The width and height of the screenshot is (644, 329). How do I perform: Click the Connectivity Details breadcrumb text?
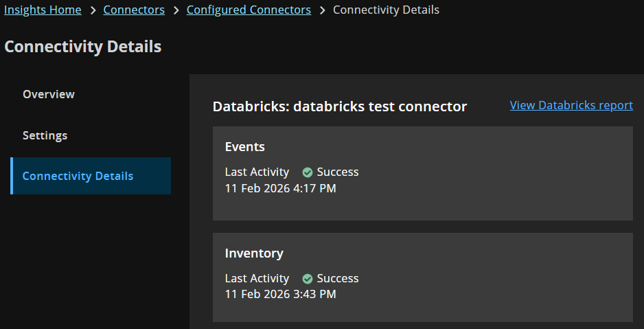[x=386, y=10]
